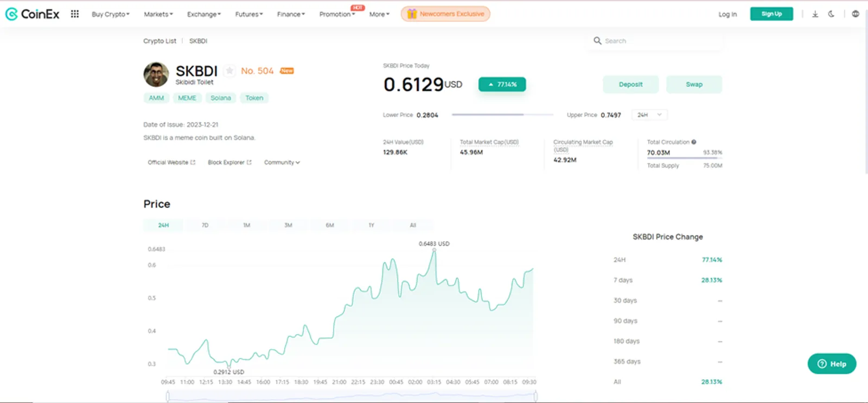This screenshot has height=403, width=868.
Task: Click the Solana tag
Action: pos(221,98)
